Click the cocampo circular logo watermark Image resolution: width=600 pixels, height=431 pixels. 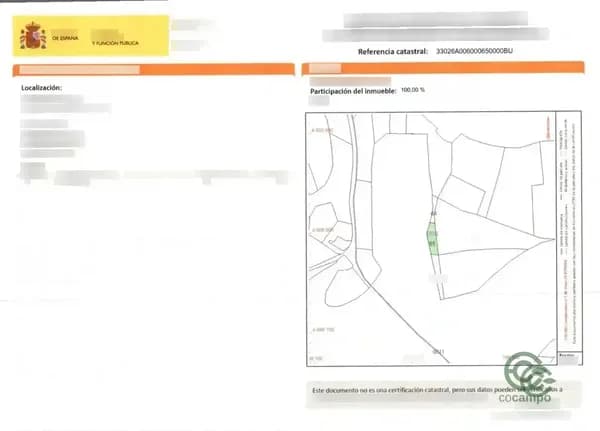(528, 374)
